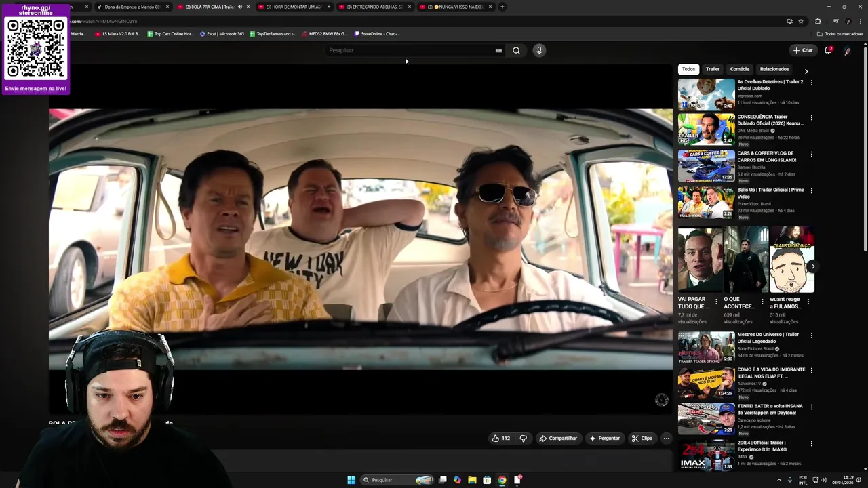
Task: Switch to ENTREGANDO ABELHAS tab
Action: (x=375, y=7)
